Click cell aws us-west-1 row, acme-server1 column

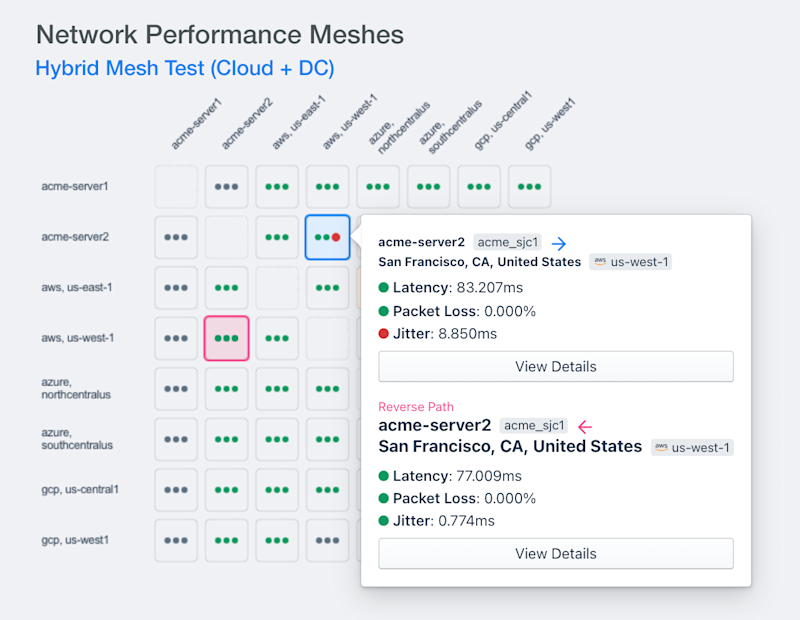(x=176, y=338)
